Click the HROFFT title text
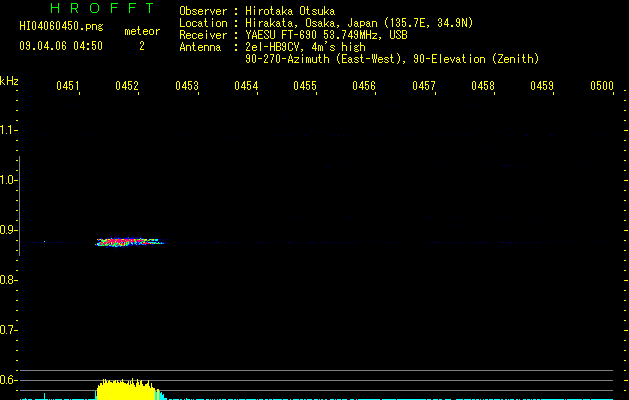The height and width of the screenshot is (400, 629). click(103, 8)
